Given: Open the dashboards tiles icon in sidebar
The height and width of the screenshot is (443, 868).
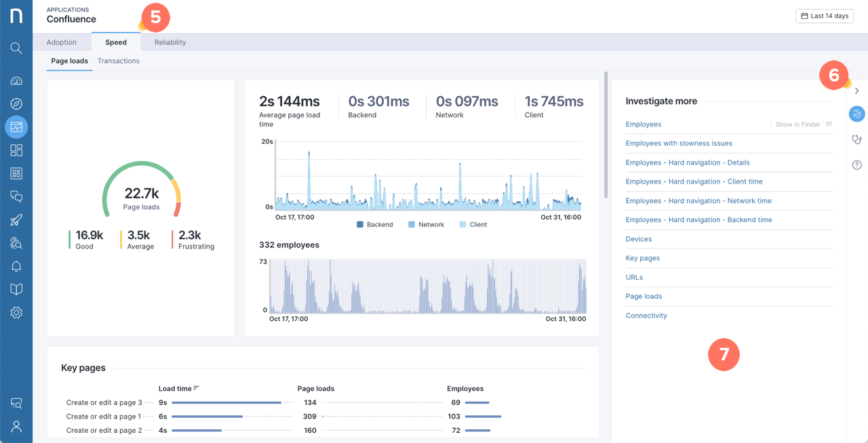Looking at the screenshot, I should (x=16, y=150).
